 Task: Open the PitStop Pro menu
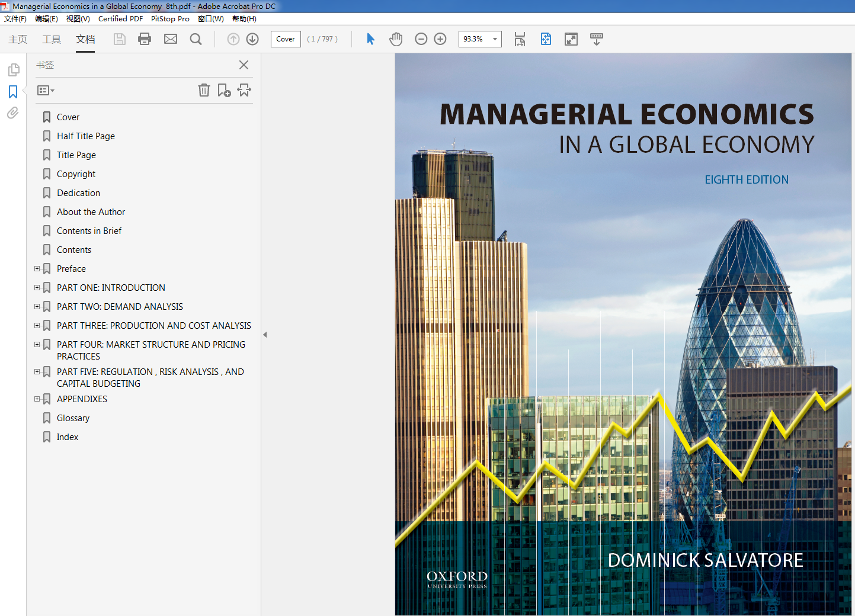pyautogui.click(x=170, y=19)
